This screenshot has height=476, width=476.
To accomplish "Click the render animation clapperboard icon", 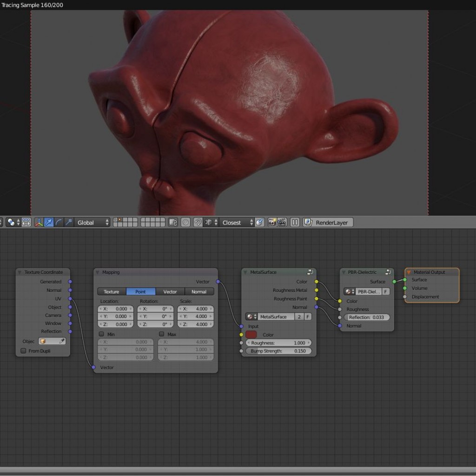I will [282, 222].
